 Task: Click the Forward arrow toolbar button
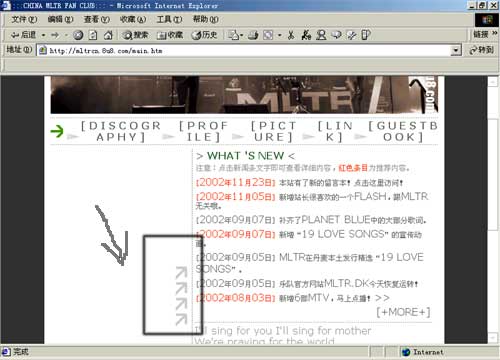(x=55, y=35)
